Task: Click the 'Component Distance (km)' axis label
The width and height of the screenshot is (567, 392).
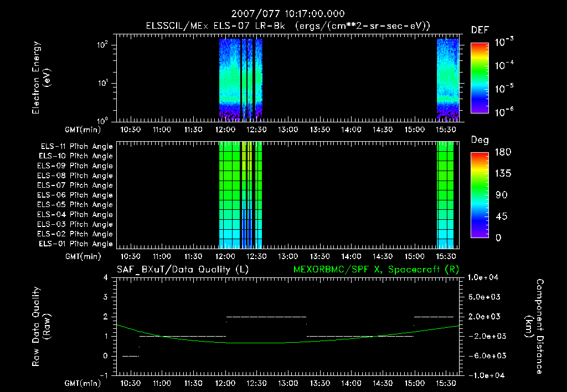Action: pos(534,327)
